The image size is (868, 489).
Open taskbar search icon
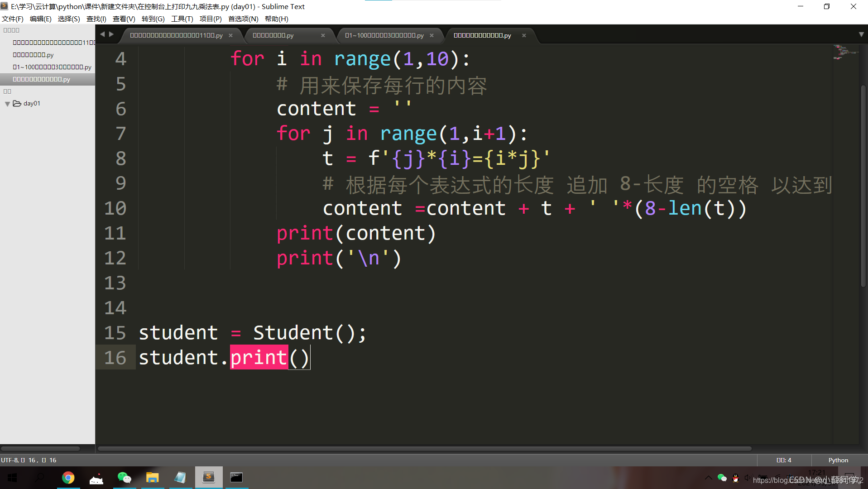pos(40,478)
